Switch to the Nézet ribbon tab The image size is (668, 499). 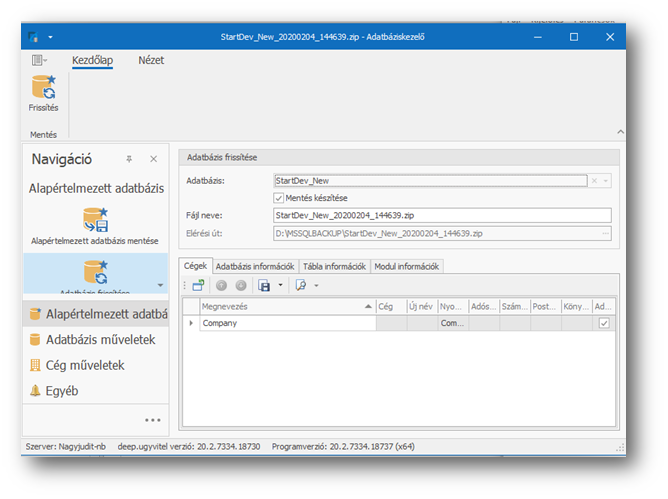(x=151, y=61)
